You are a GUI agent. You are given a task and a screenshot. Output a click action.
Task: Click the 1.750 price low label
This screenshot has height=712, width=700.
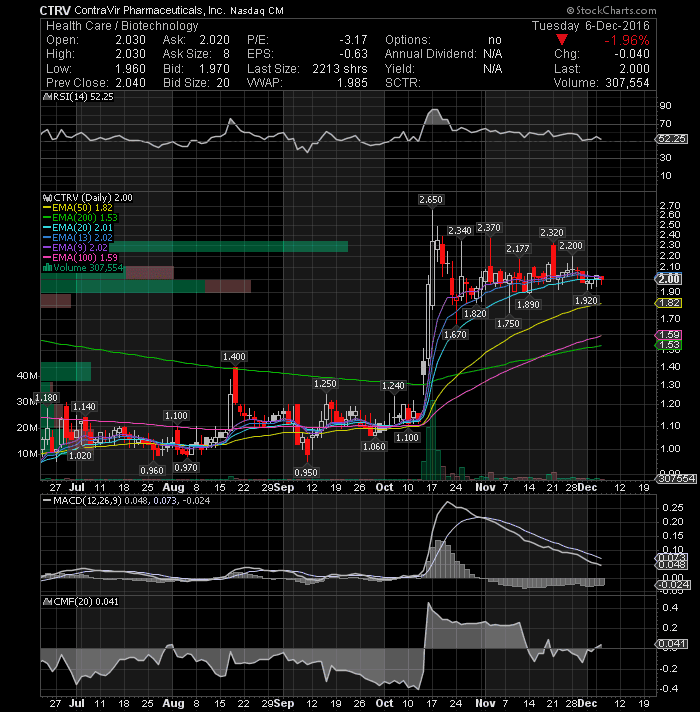pos(508,324)
